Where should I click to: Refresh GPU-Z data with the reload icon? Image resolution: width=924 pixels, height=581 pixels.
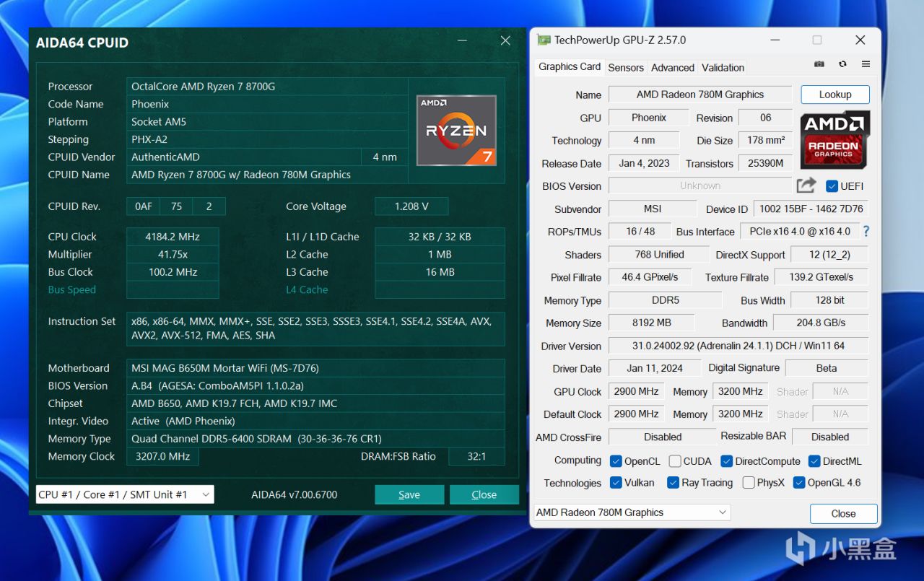[x=842, y=64]
